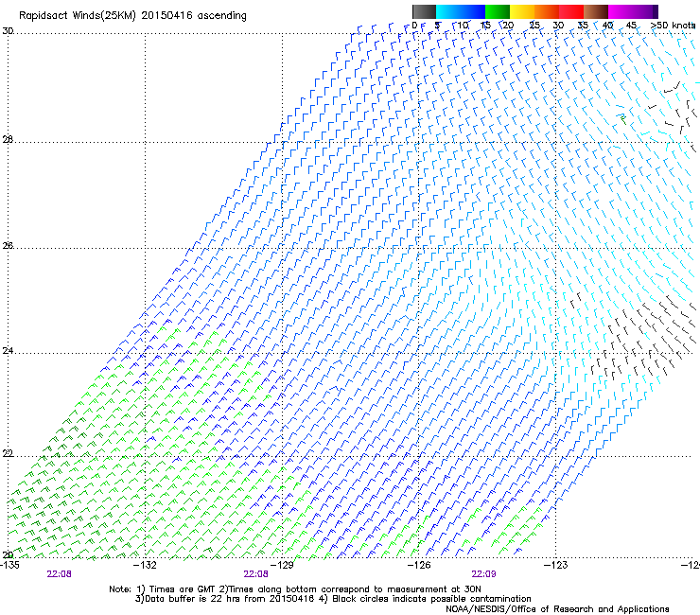Click the 'NOAA/NESDIS/Office of Research and Applications' credit
700x615 pixels.
point(557,609)
